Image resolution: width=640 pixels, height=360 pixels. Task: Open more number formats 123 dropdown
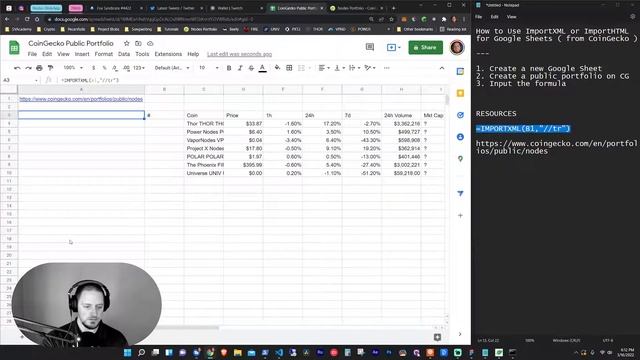pos(139,68)
